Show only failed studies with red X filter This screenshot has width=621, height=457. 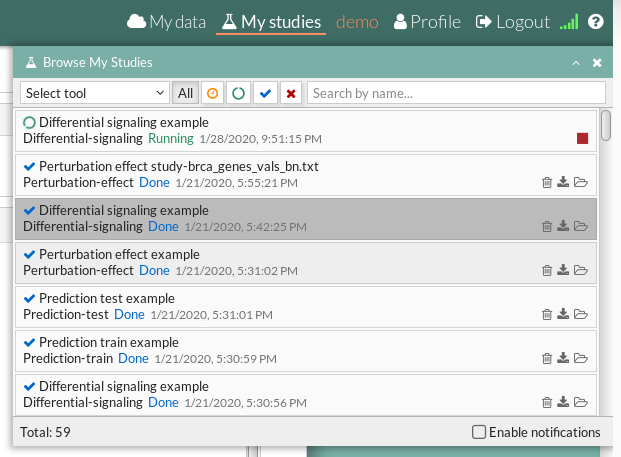(291, 93)
